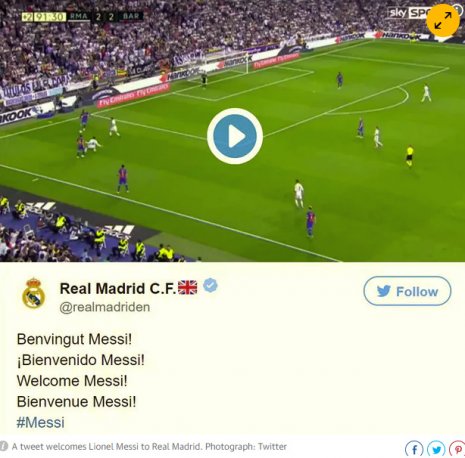This screenshot has height=458, width=465.
Task: Open the @realmadriden handle link
Action: point(105,307)
